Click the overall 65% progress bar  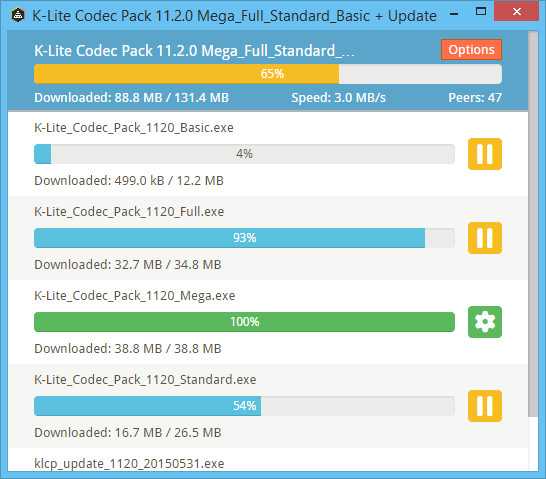coord(268,74)
